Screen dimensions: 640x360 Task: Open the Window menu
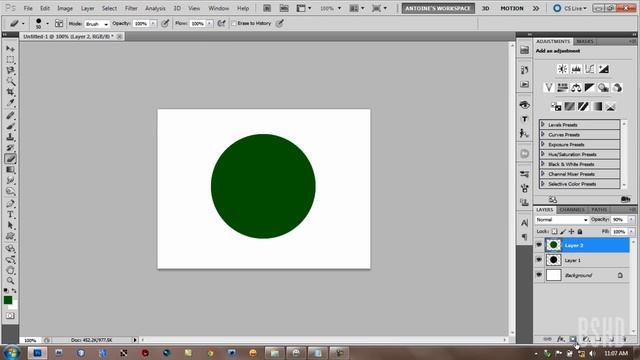pos(218,8)
